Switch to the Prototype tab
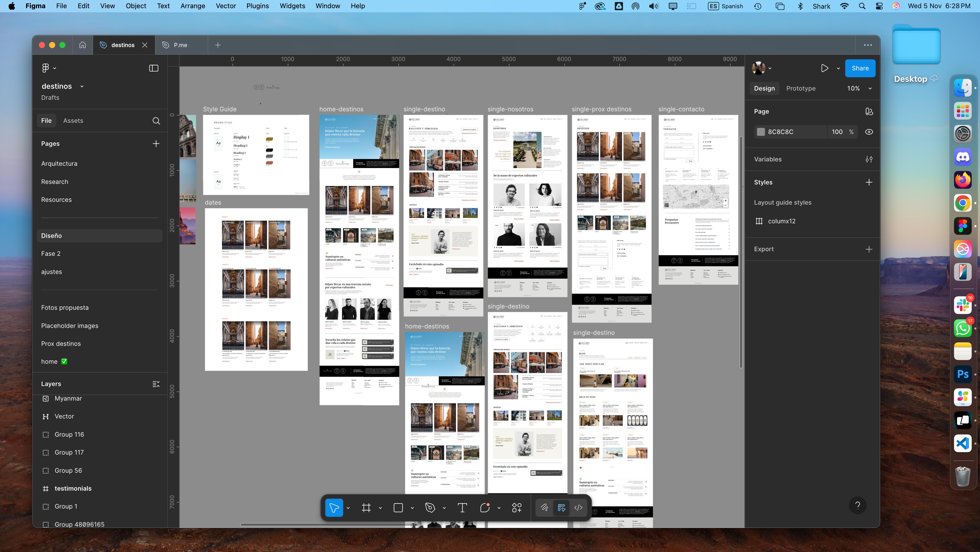Image resolution: width=980 pixels, height=552 pixels. 800,88
